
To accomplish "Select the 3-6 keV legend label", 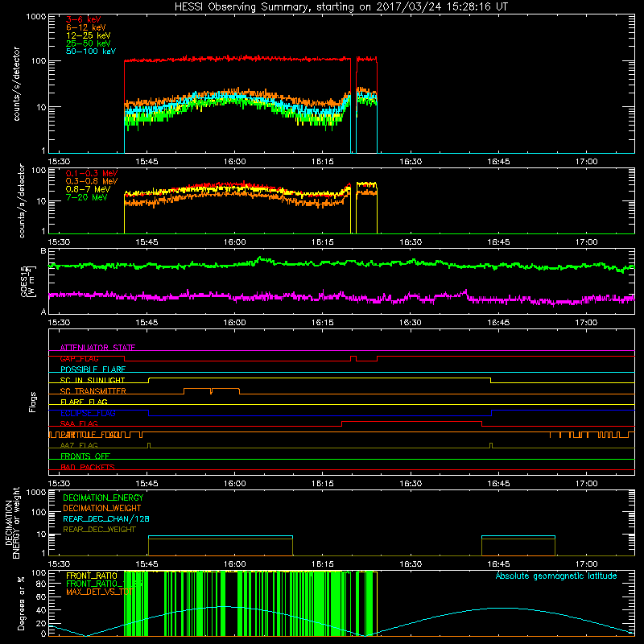I will [84, 19].
